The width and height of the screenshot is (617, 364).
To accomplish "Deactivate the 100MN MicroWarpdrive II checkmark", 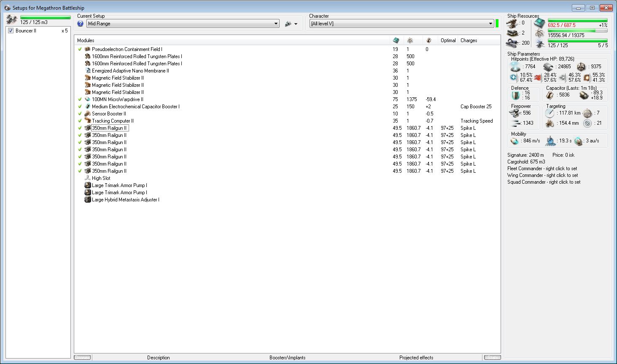I will 80,99.
